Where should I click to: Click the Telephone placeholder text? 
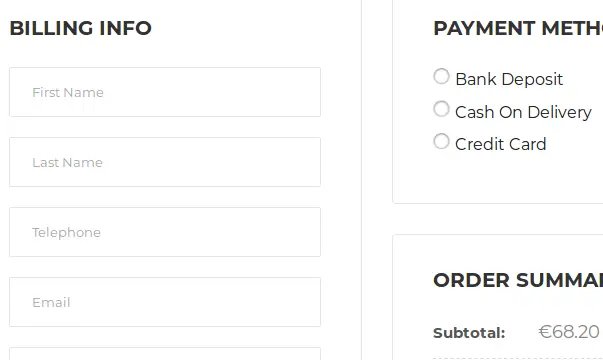tap(66, 232)
